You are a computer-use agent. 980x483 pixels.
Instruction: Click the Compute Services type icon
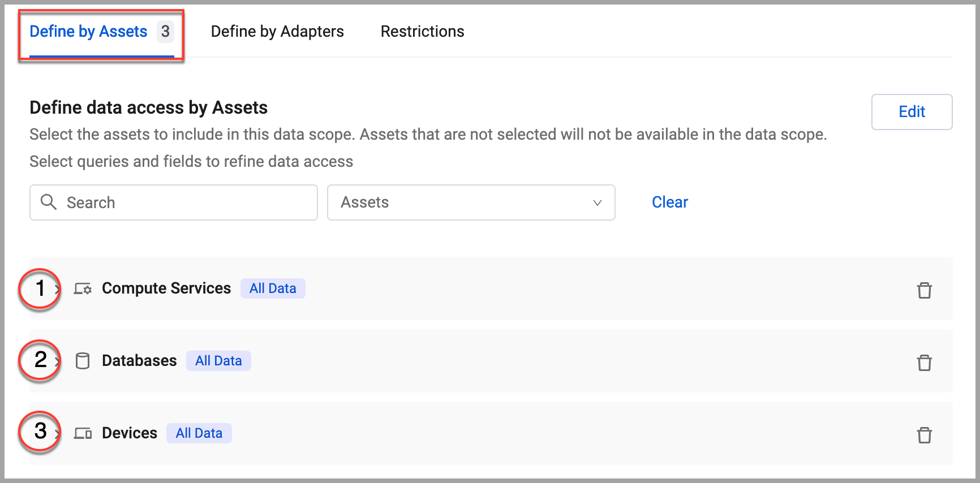(x=83, y=289)
